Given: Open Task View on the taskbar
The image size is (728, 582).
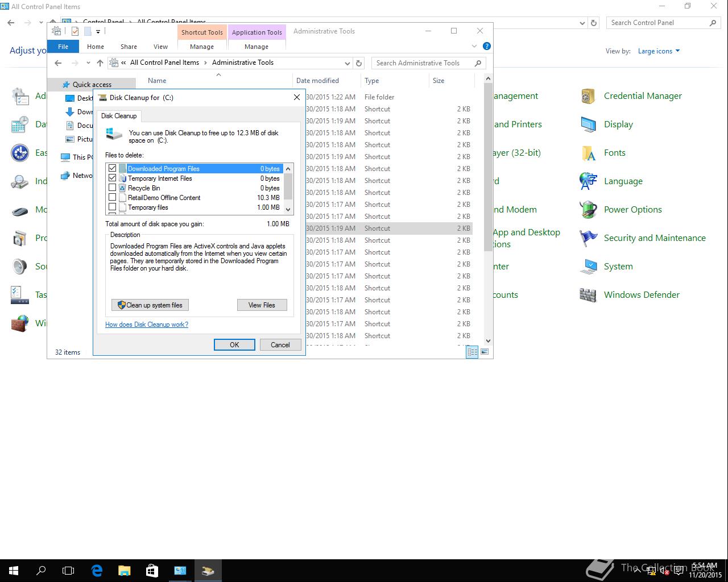Looking at the screenshot, I should 68,570.
